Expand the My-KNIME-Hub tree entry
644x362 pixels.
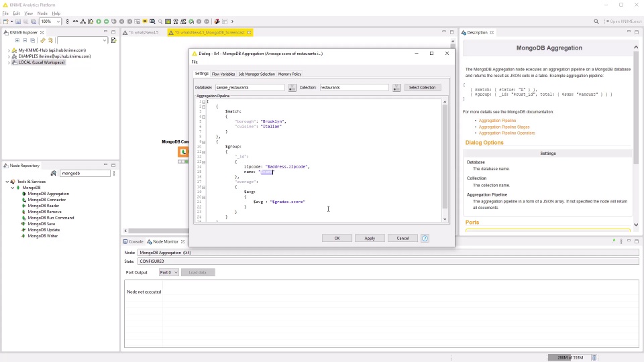coord(9,50)
